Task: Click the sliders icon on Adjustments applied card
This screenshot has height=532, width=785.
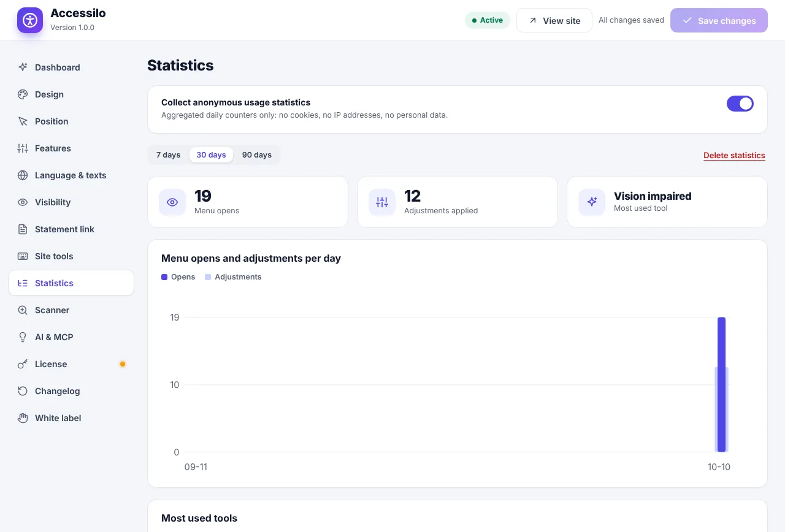Action: 382,202
